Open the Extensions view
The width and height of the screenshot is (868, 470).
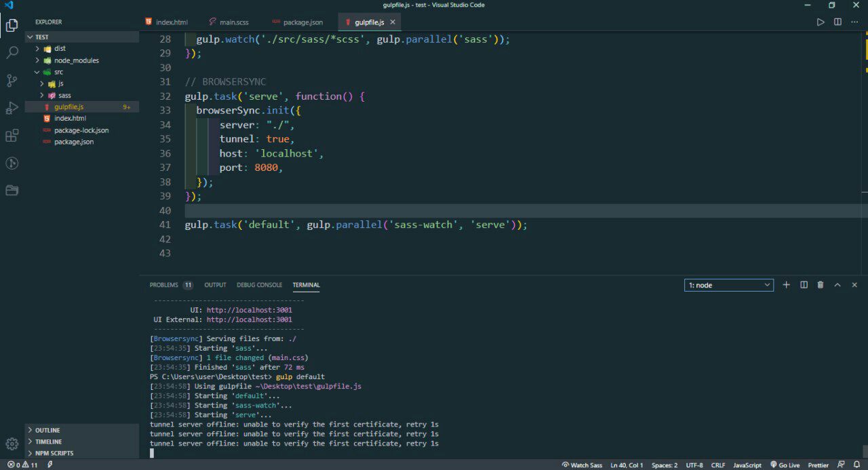point(12,136)
